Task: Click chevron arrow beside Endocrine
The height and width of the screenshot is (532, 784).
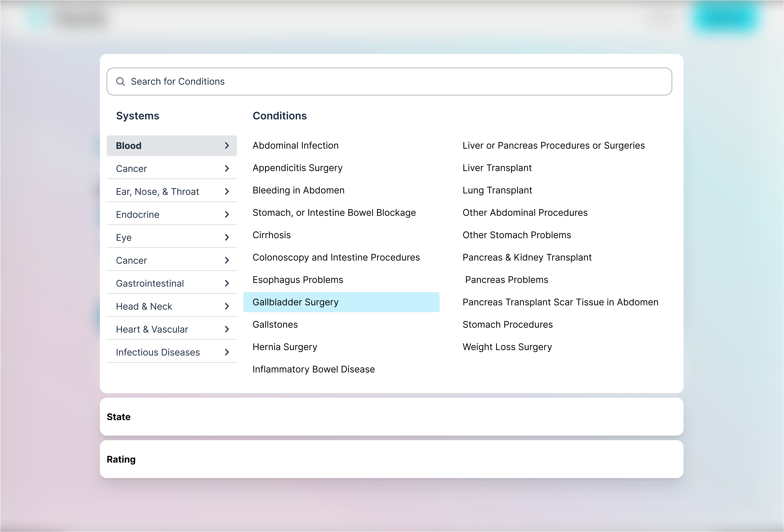Action: 227,214
